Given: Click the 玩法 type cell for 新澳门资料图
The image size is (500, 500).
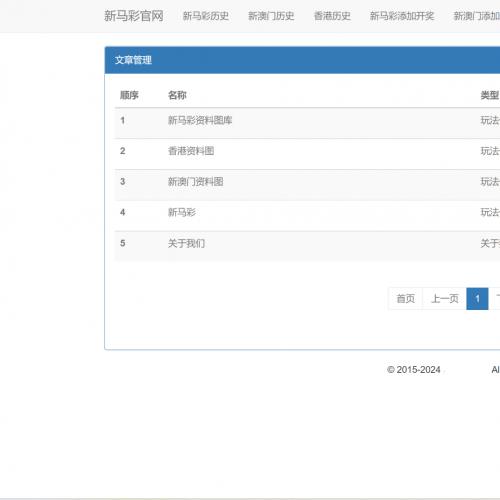Looking at the screenshot, I should (490, 182).
